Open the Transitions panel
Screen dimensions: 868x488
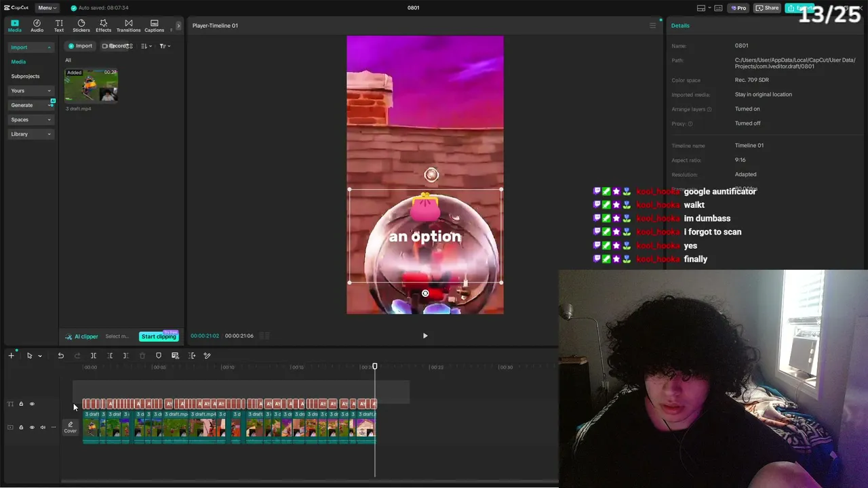pyautogui.click(x=128, y=26)
